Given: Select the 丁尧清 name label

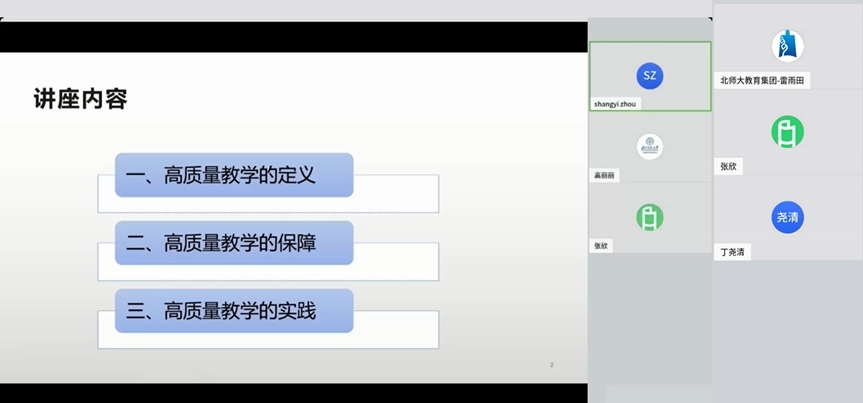Looking at the screenshot, I should coord(732,252).
